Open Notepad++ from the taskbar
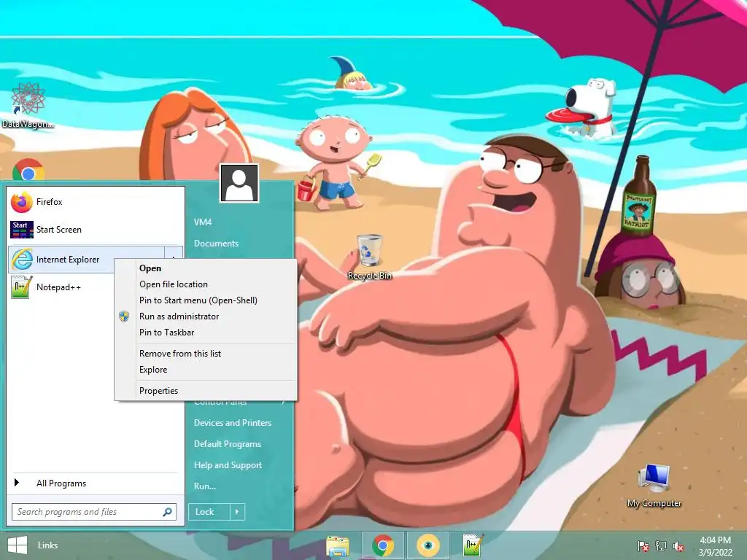The image size is (747, 560). (473, 545)
